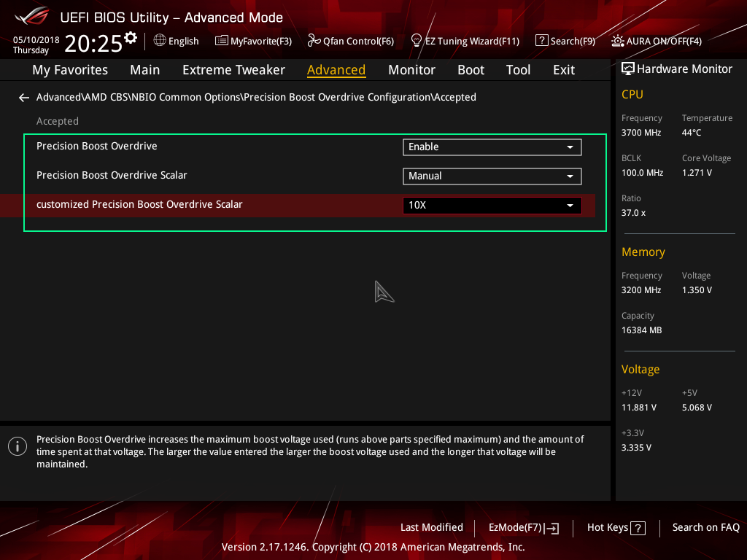Click +3.3V value 3.335 V

pyautogui.click(x=636, y=448)
